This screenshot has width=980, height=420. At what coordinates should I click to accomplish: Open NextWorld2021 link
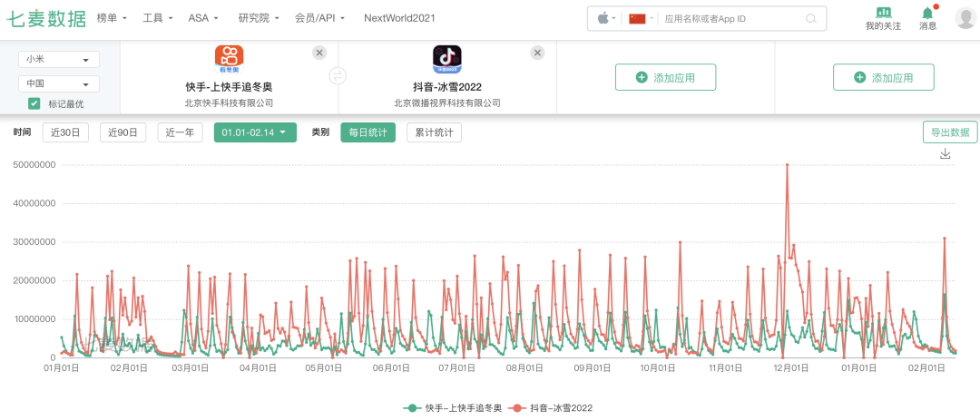tap(399, 19)
